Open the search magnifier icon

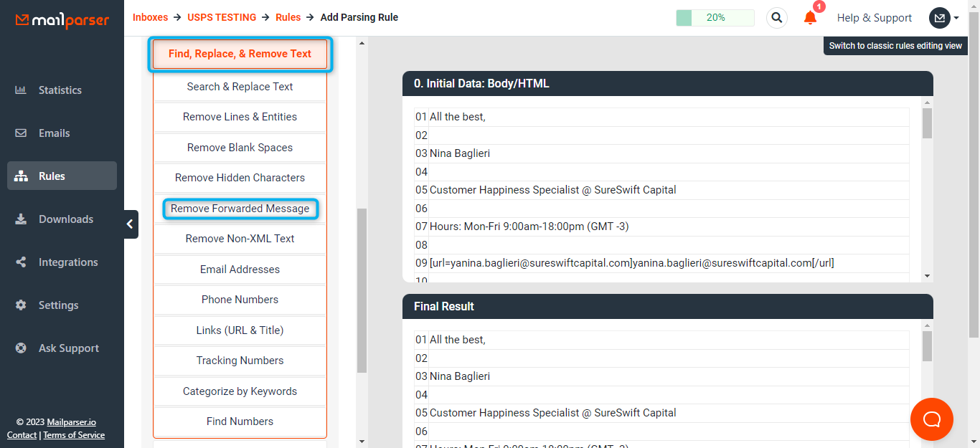pos(776,17)
